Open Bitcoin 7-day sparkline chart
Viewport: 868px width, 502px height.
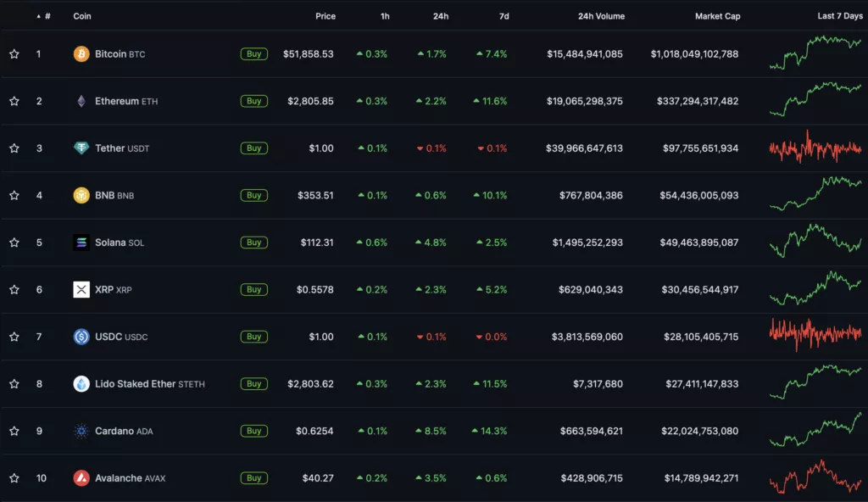815,53
